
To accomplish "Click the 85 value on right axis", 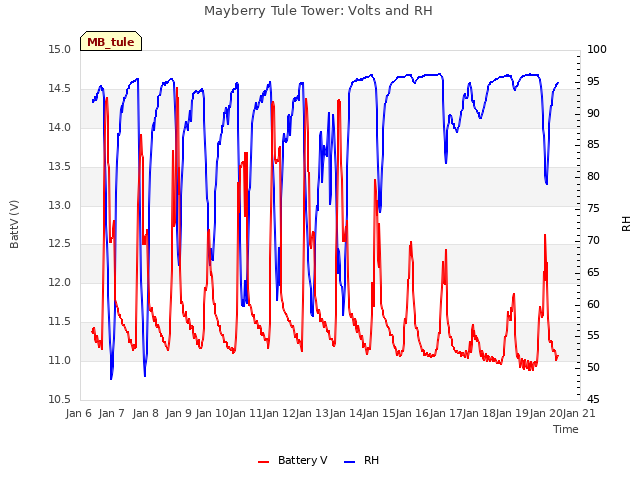I will point(593,144).
